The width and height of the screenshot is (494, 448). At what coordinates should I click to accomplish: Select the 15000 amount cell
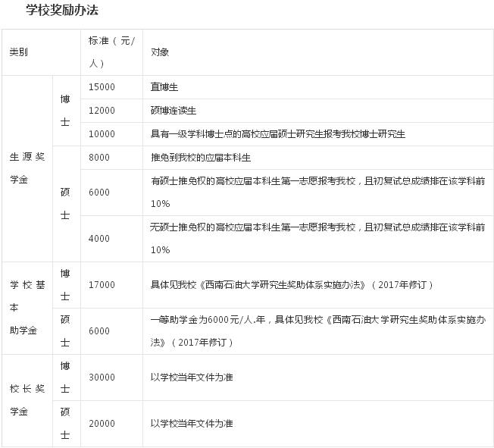click(x=102, y=87)
